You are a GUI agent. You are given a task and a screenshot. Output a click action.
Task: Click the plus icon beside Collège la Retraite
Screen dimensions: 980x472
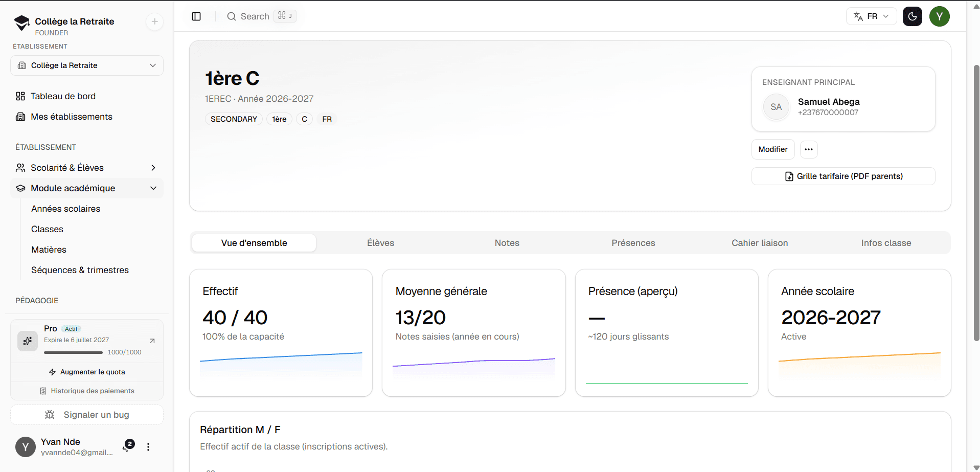(154, 21)
